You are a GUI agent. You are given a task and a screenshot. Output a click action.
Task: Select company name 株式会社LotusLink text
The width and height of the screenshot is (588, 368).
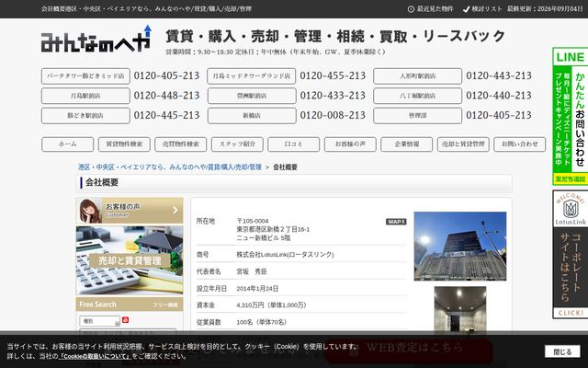pyautogui.click(x=285, y=255)
